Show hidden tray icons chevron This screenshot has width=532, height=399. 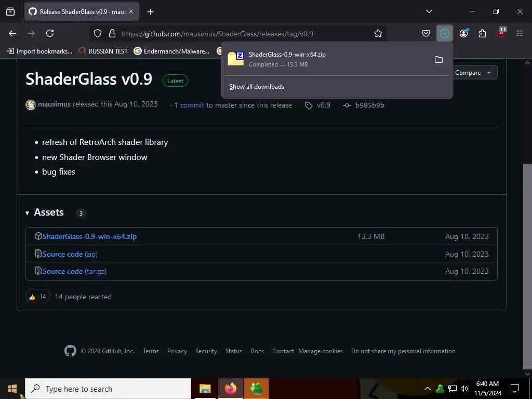coord(428,389)
